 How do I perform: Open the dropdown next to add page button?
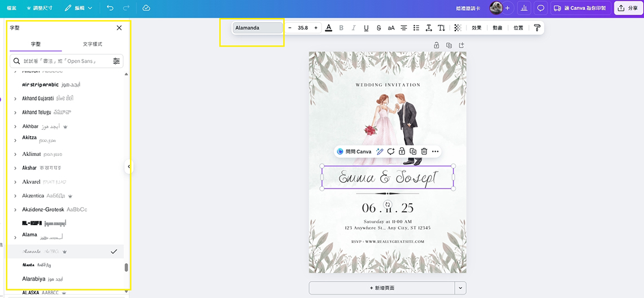point(461,288)
